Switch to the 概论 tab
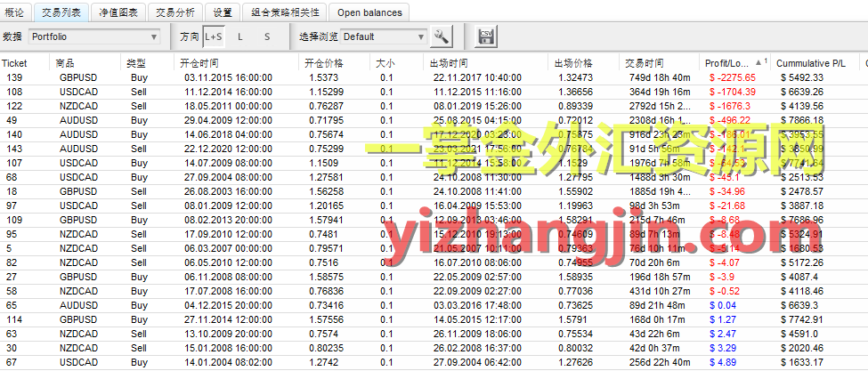 coord(15,12)
